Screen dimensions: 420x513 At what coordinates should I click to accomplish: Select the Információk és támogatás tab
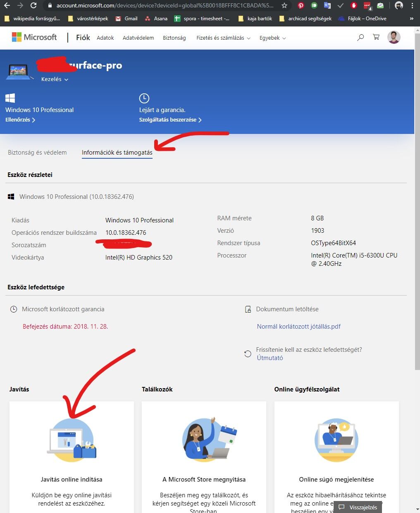pyautogui.click(x=117, y=153)
